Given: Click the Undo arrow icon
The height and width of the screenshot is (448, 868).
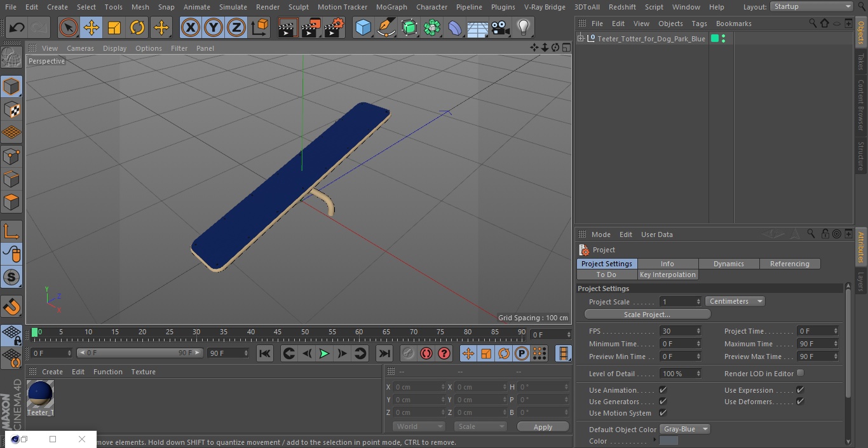Looking at the screenshot, I should click(17, 27).
